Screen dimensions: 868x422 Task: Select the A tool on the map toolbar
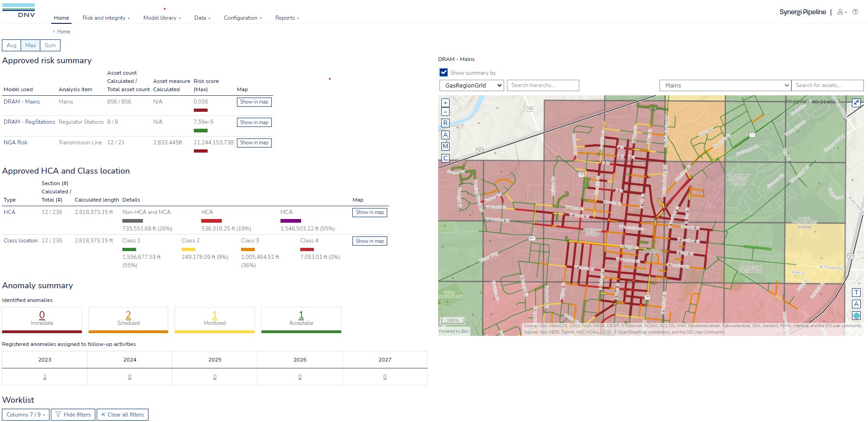pyautogui.click(x=445, y=135)
